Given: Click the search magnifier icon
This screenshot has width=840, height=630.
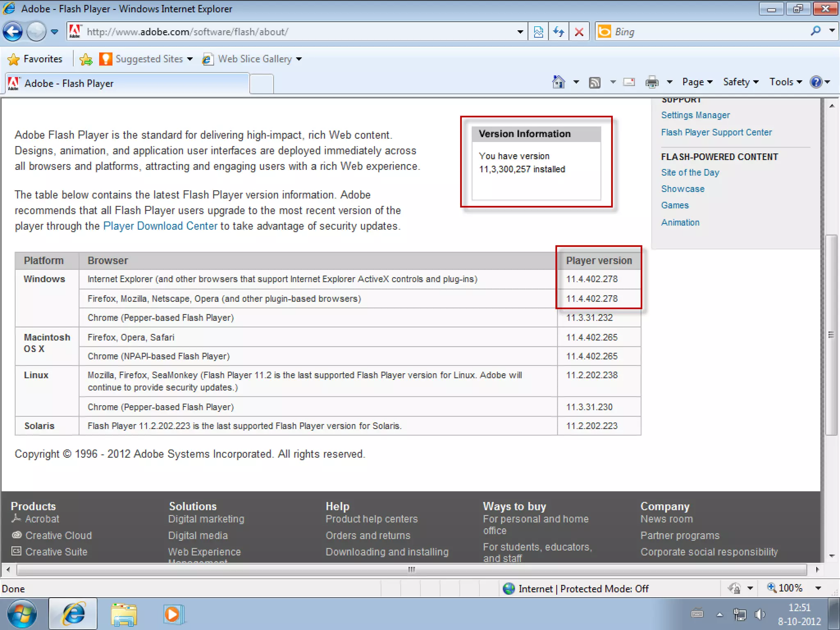Looking at the screenshot, I should click(x=816, y=31).
